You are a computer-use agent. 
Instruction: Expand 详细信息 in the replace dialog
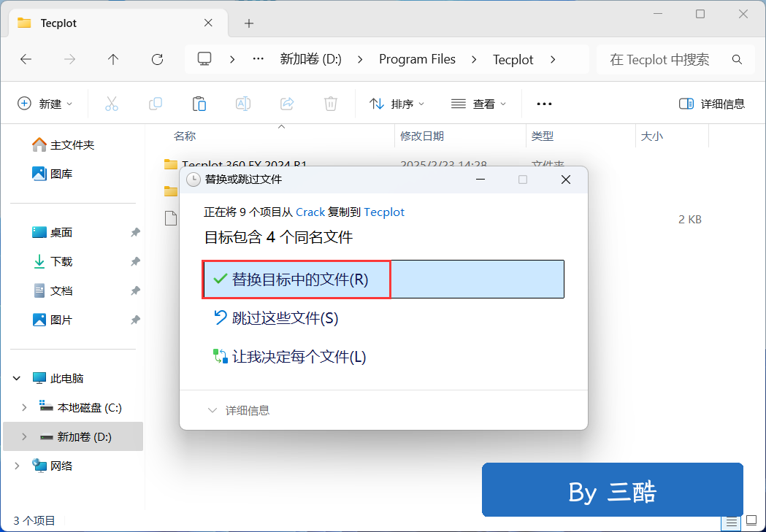239,410
